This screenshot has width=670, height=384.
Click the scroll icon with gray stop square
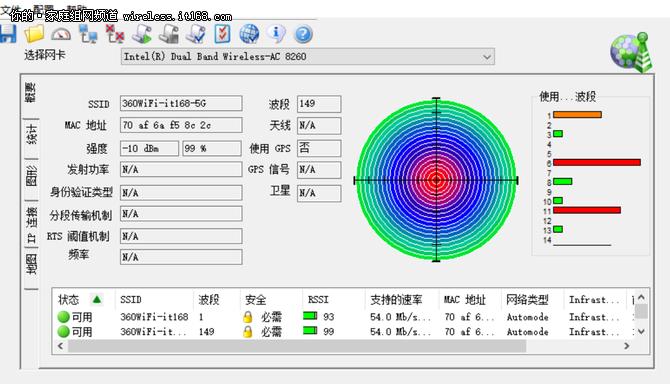[169, 34]
